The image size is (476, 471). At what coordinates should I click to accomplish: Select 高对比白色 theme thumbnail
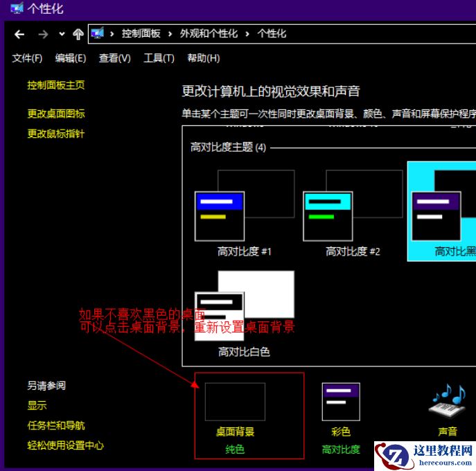pyautogui.click(x=245, y=305)
